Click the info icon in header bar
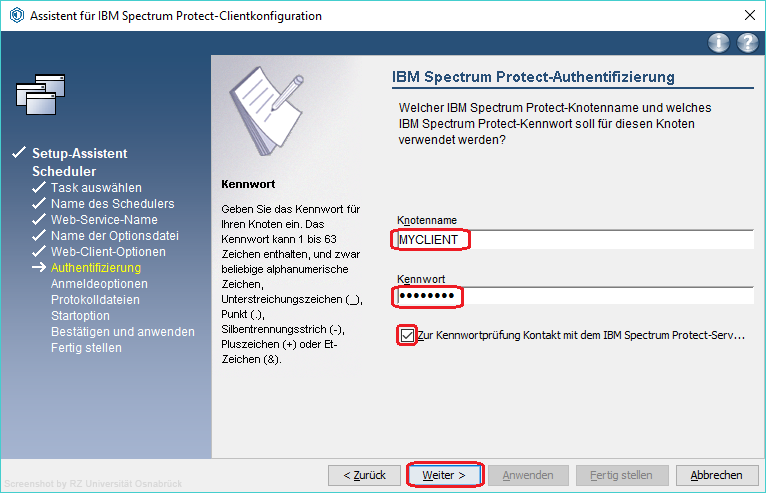Viewport: 766px width, 493px height. 718,42
